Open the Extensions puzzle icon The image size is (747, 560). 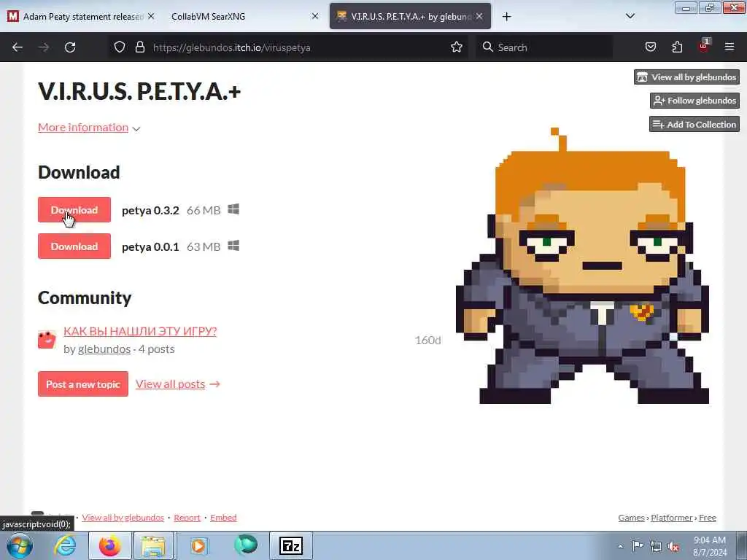point(677,47)
